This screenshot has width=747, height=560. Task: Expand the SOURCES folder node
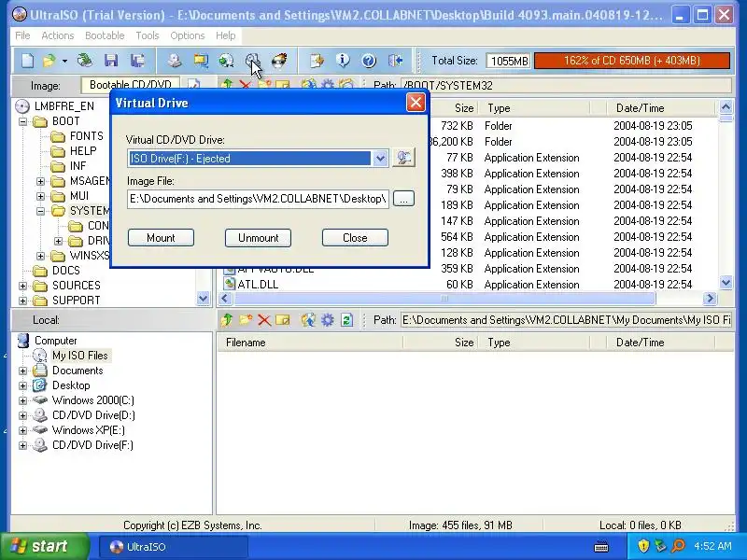click(x=22, y=286)
